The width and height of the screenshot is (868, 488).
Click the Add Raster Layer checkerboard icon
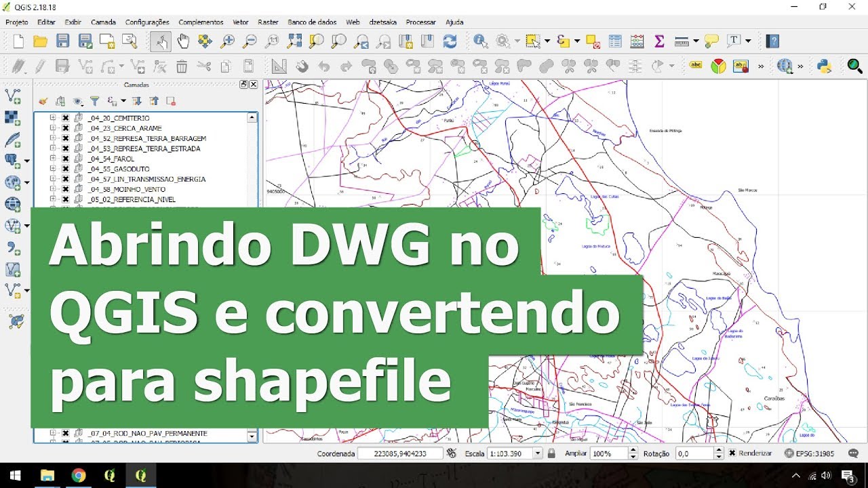(12, 118)
